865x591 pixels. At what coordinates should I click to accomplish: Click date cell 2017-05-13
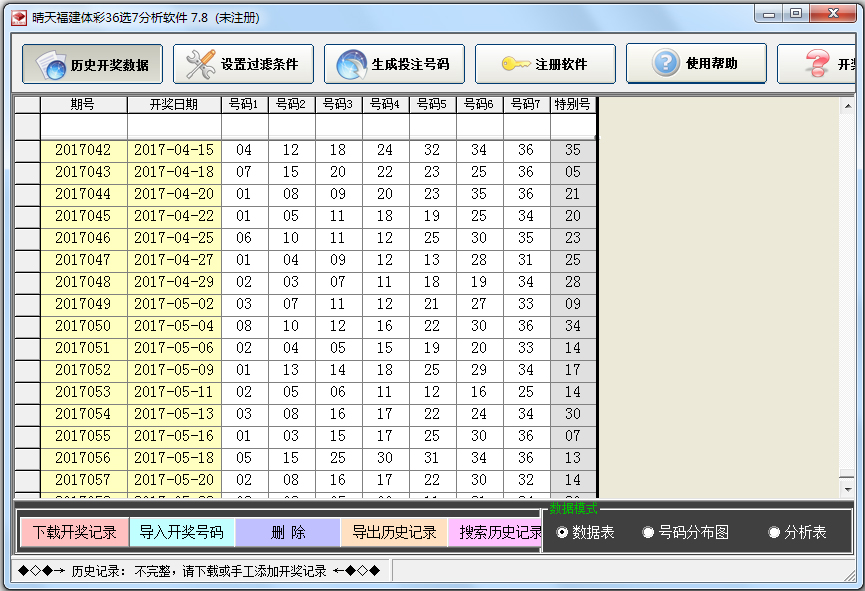[174, 414]
